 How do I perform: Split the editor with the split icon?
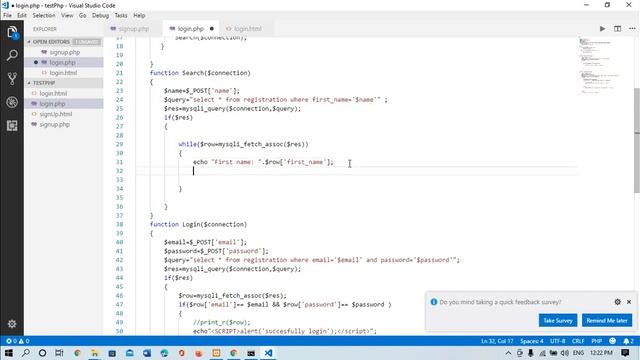(618, 29)
